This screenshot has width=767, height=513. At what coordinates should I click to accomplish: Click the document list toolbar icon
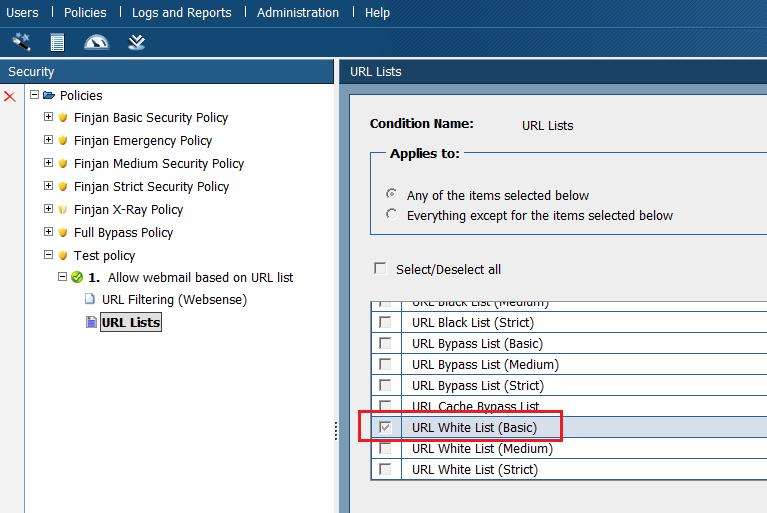(x=57, y=42)
